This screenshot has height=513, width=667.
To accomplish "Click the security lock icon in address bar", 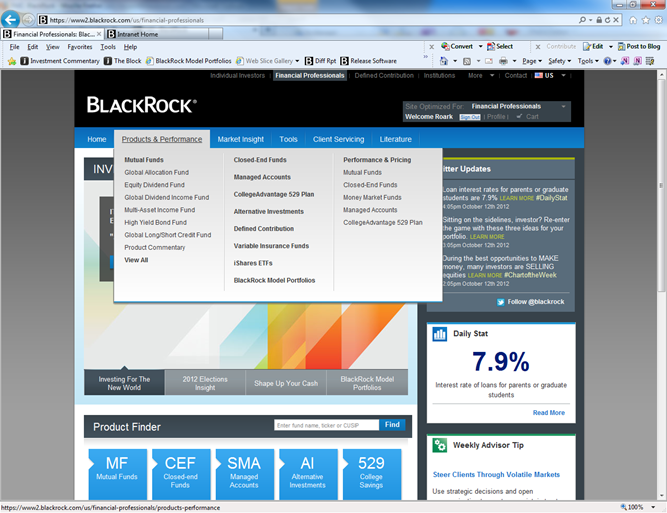I will pos(599,20).
